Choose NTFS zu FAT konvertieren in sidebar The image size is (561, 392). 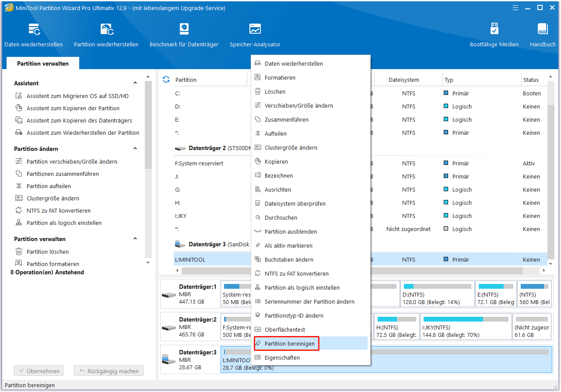(53, 210)
